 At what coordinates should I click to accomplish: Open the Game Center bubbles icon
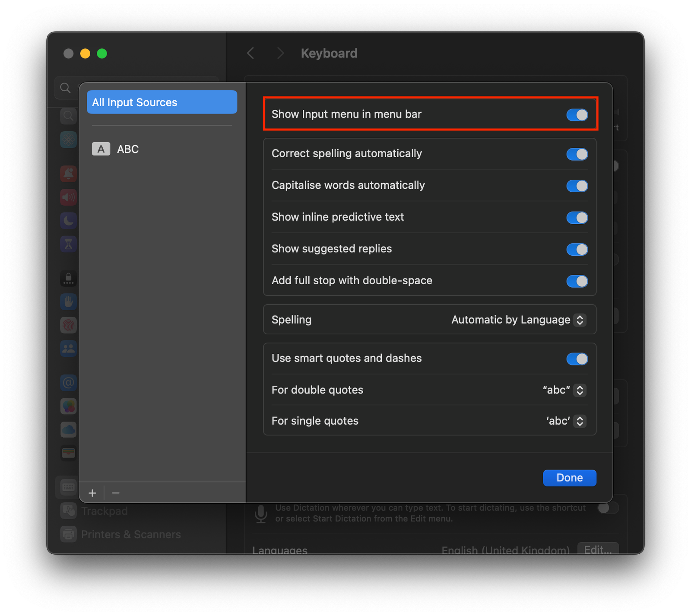tap(68, 406)
